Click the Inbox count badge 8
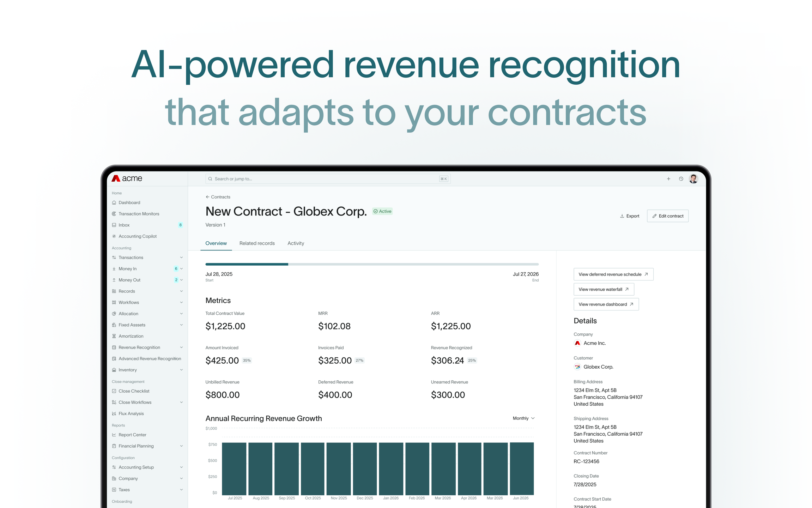The width and height of the screenshot is (812, 508). pos(180,225)
